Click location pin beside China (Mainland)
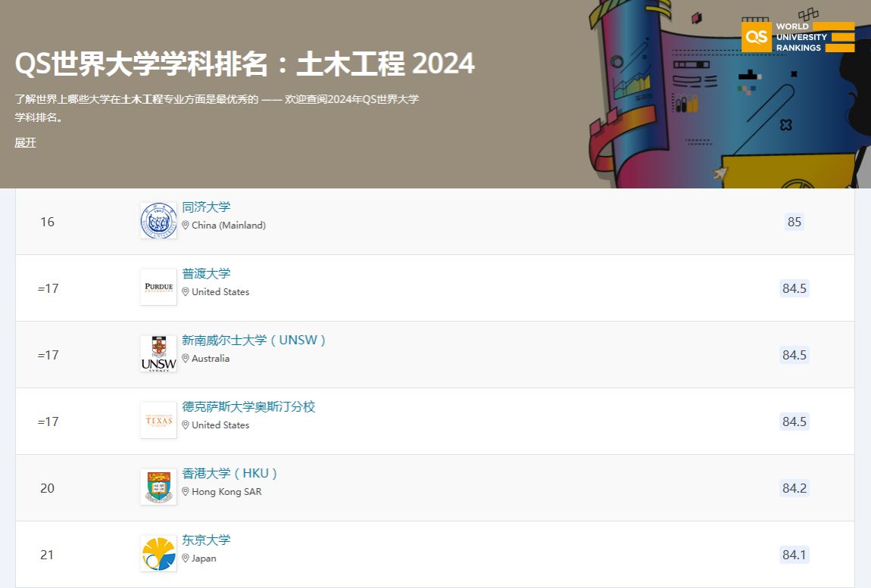Viewport: 871px width, 588px height. click(x=186, y=226)
